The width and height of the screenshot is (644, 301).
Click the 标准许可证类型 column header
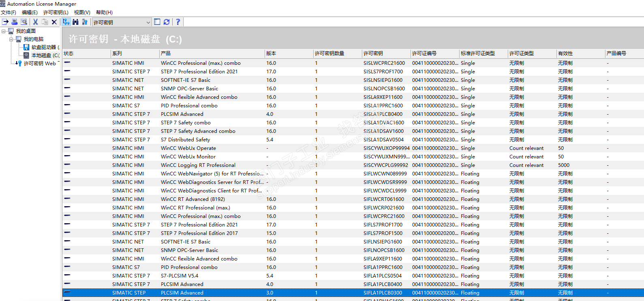(484, 53)
